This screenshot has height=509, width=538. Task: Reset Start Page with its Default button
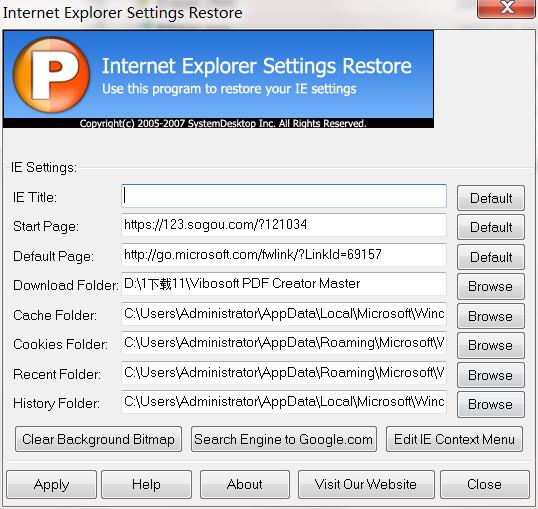coord(491,227)
